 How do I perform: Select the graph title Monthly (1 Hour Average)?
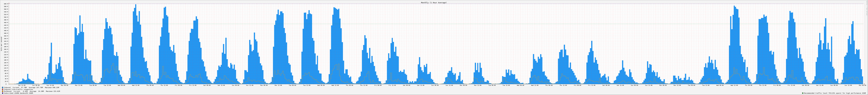coord(434,2)
